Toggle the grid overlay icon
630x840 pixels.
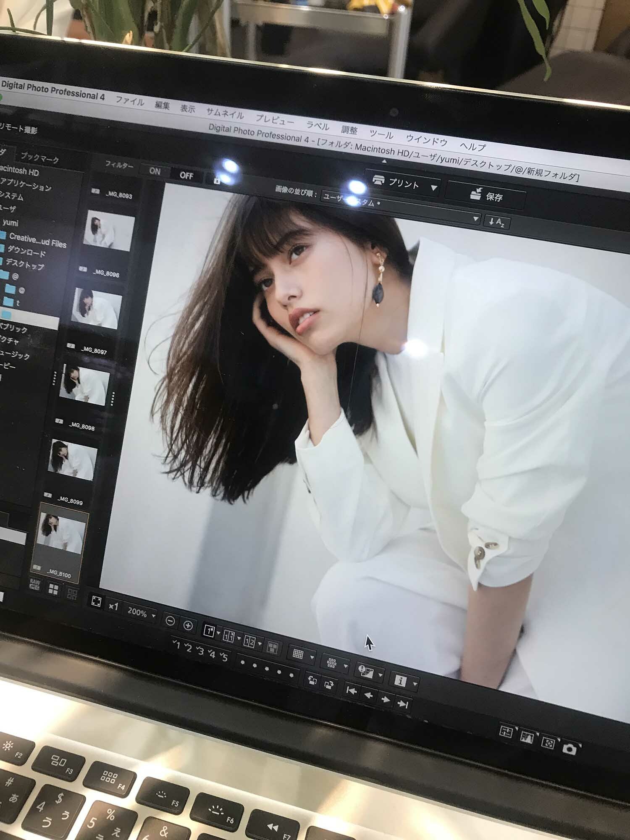(x=298, y=654)
